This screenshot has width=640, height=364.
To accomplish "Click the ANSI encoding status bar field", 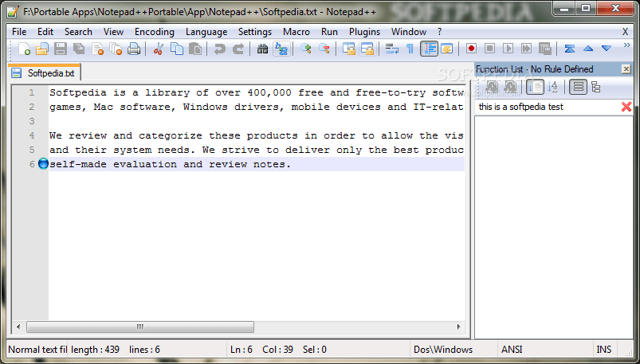I will pos(545,350).
